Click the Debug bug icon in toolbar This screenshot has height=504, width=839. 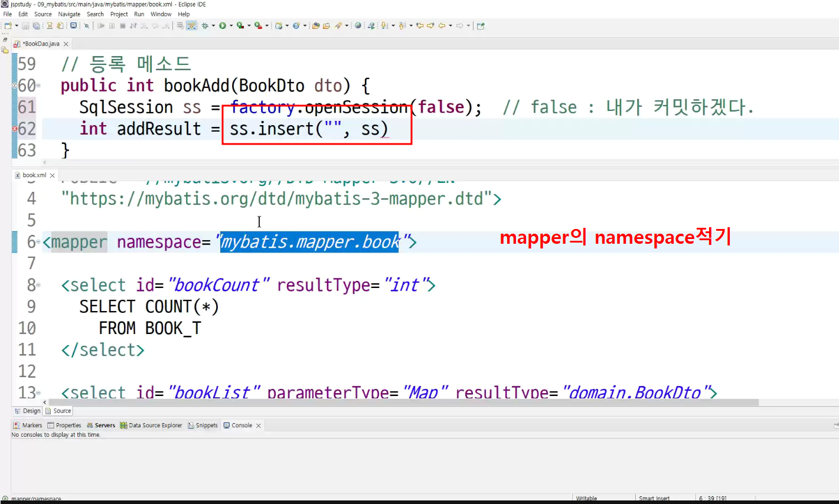(205, 25)
